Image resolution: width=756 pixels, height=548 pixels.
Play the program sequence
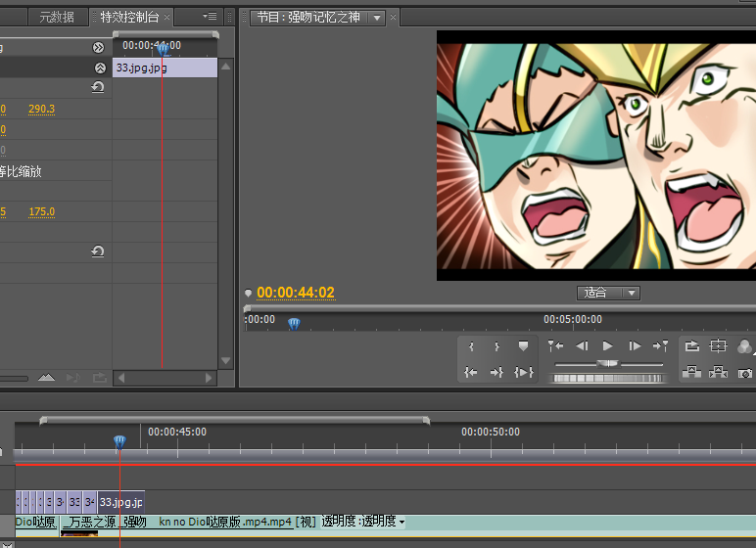tap(607, 345)
